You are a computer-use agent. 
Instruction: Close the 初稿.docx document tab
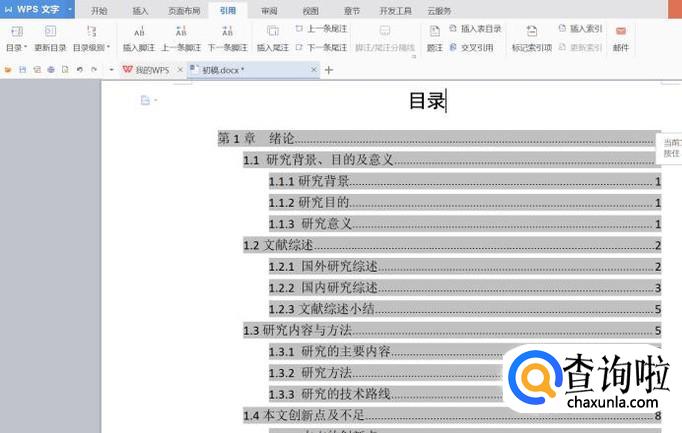pos(313,70)
